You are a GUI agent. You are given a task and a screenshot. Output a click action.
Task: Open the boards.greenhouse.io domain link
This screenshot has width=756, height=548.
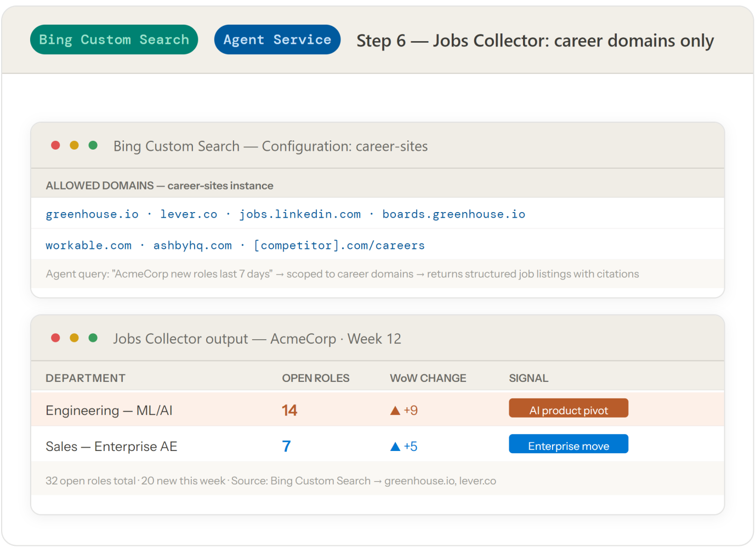(x=454, y=214)
